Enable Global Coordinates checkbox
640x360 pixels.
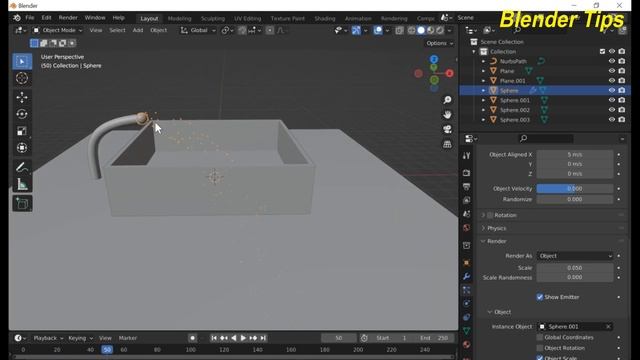click(540, 337)
